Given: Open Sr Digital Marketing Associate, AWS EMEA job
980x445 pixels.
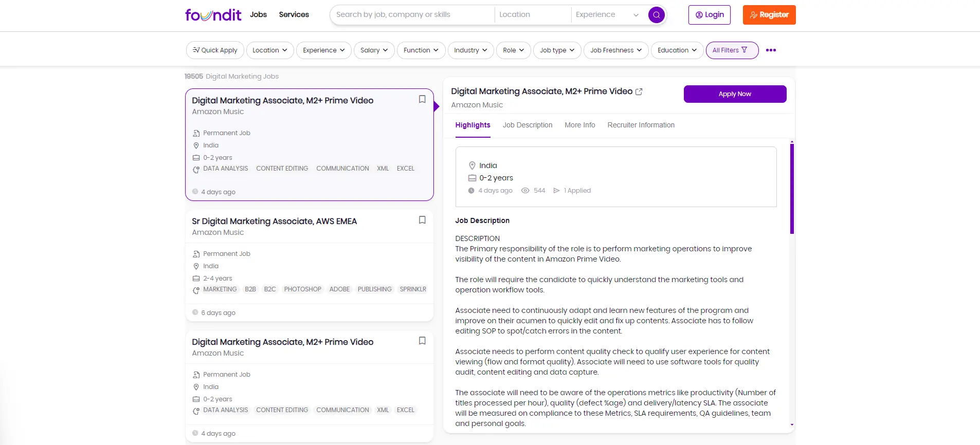Looking at the screenshot, I should tap(274, 221).
